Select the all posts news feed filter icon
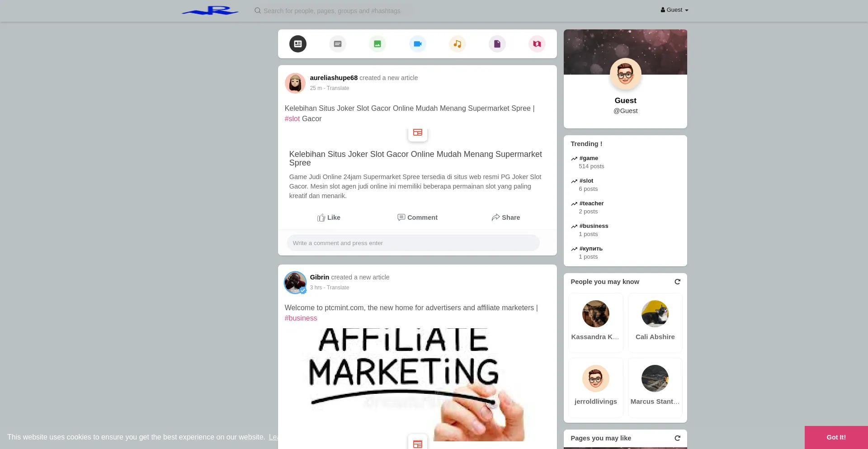868x449 pixels. point(297,44)
